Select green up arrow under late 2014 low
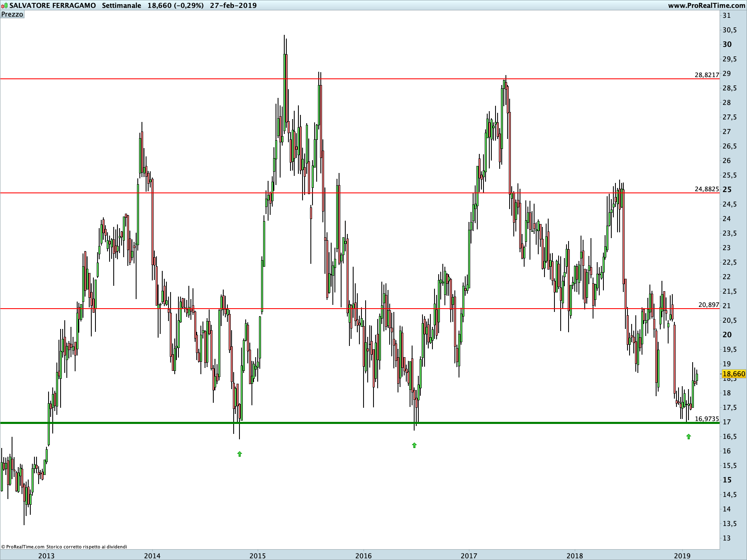The height and width of the screenshot is (560, 747). coord(239,454)
